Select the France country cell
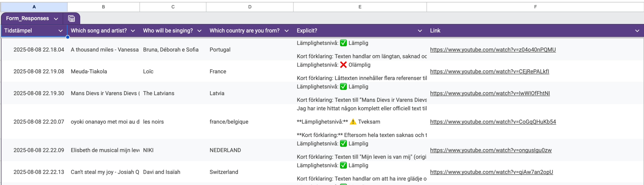 click(250, 71)
